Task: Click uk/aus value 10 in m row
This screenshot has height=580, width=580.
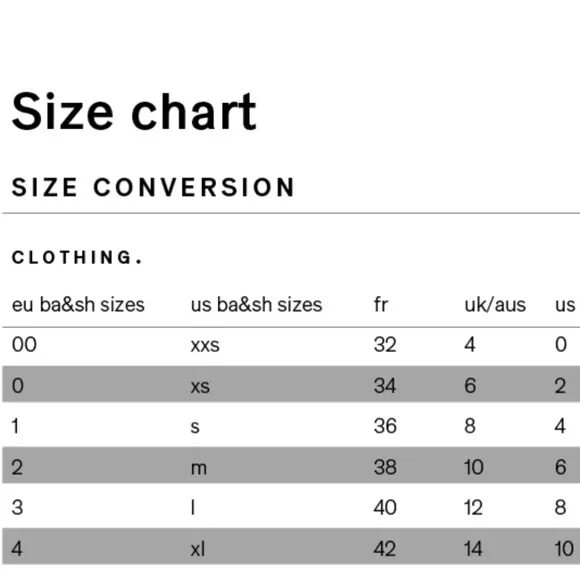Action: tap(474, 467)
